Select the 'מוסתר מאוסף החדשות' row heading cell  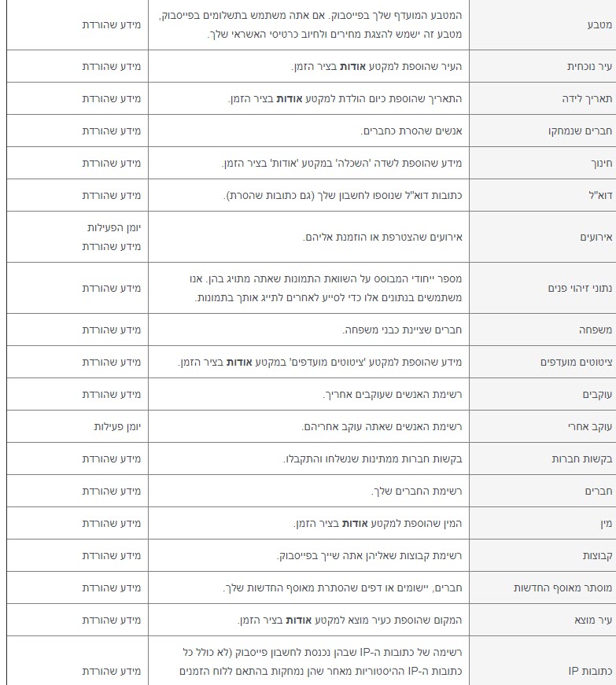coord(558,587)
